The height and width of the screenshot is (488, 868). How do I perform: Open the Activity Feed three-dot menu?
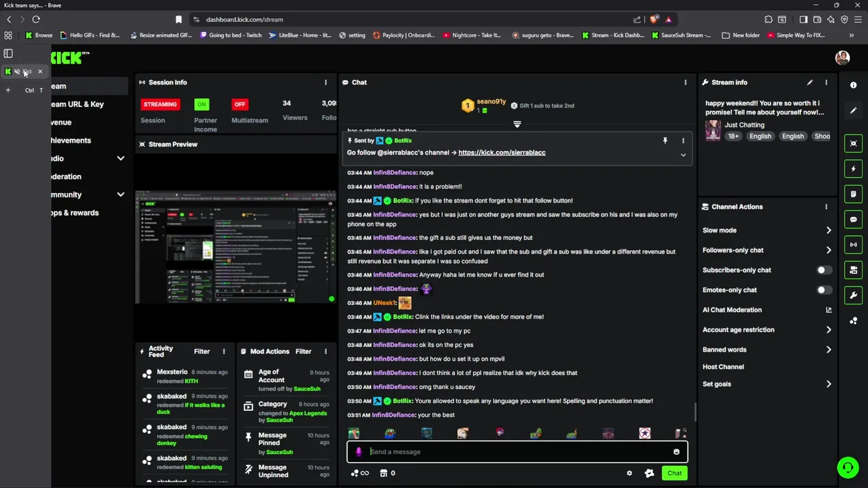click(x=224, y=351)
